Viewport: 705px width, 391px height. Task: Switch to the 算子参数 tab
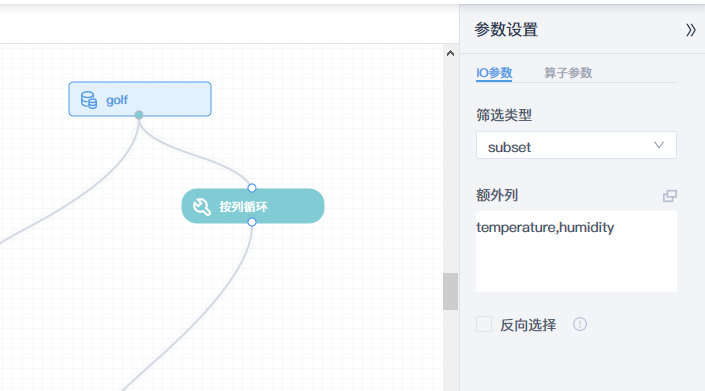pyautogui.click(x=568, y=73)
